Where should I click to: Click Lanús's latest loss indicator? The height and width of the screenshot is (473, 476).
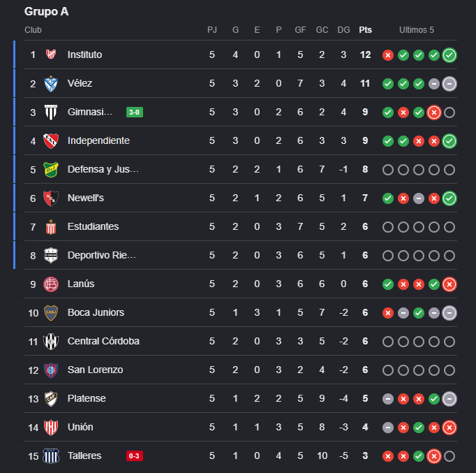449,284
